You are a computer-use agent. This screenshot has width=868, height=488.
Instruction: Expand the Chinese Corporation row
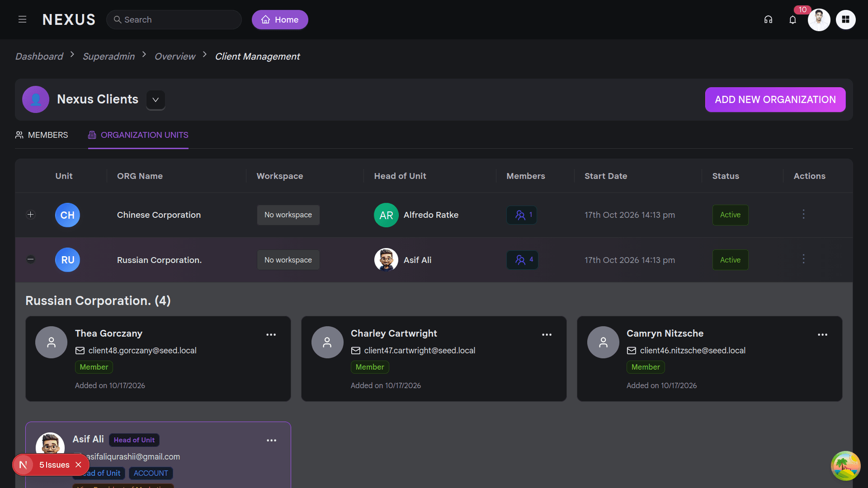coord(31,215)
